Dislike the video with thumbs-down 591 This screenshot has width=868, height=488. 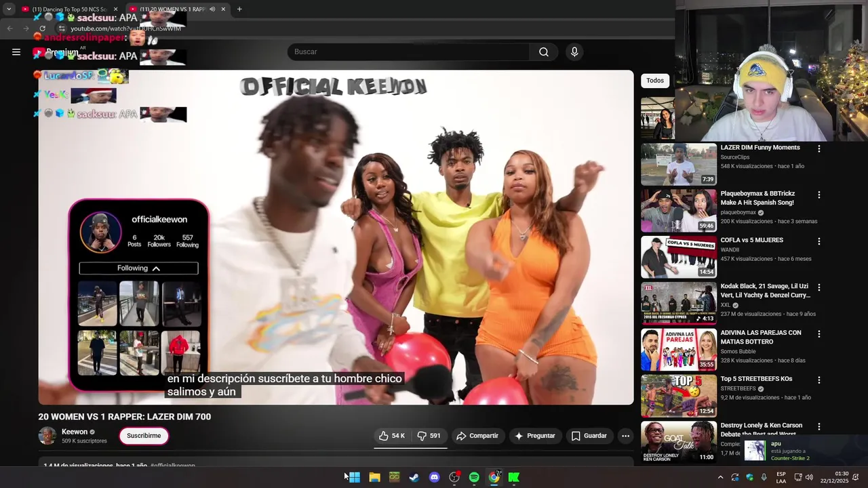click(429, 436)
